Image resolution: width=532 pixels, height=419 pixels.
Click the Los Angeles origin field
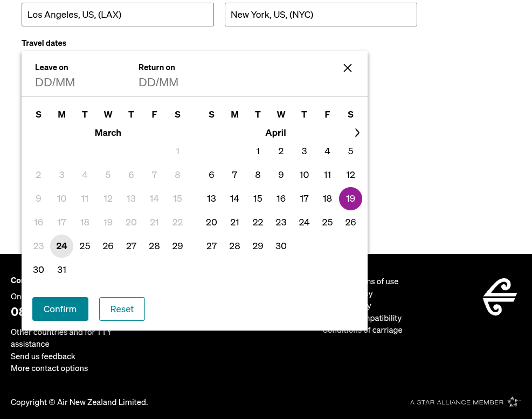coord(118,15)
